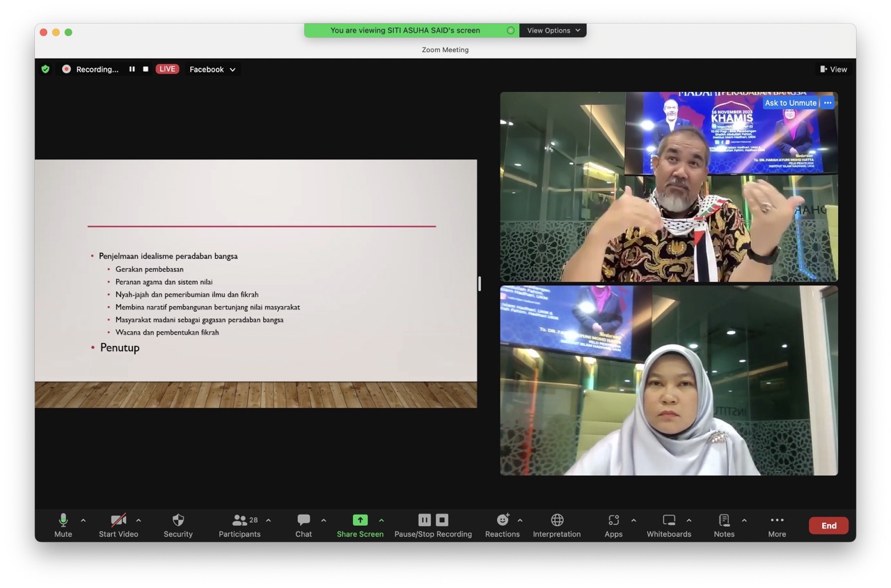Viewport: 891px width, 588px height.
Task: Click the divider handle between slide and videos
Action: [x=479, y=283]
